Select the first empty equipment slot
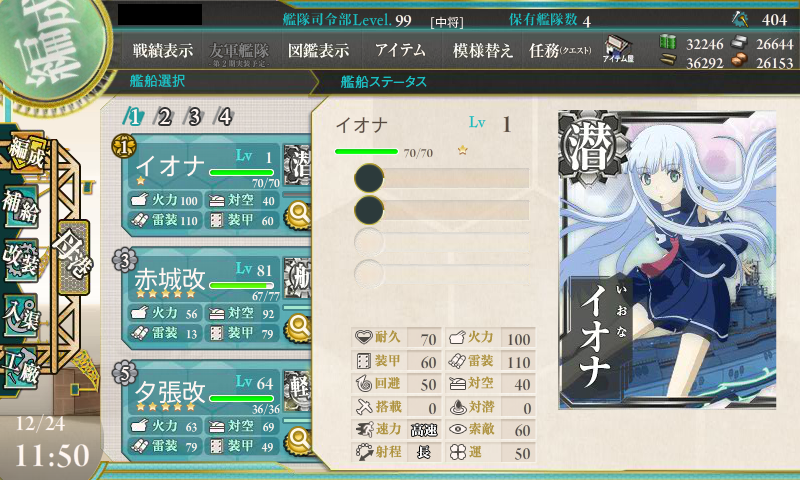This screenshot has width=800, height=480. 442,178
